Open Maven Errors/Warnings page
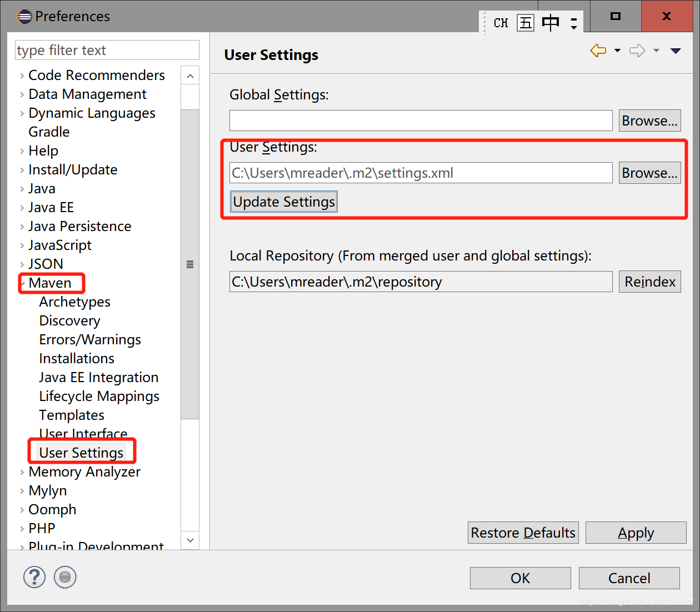The width and height of the screenshot is (700, 612). pyautogui.click(x=90, y=339)
